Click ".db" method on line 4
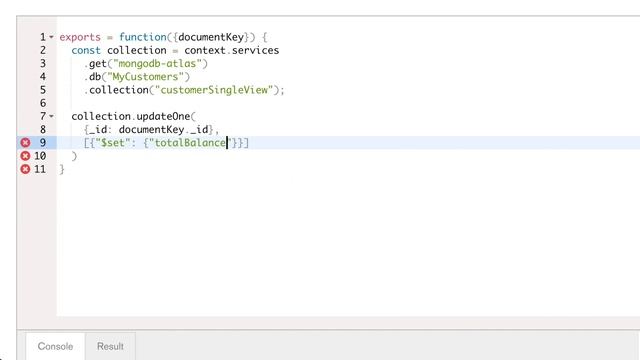 coord(92,77)
